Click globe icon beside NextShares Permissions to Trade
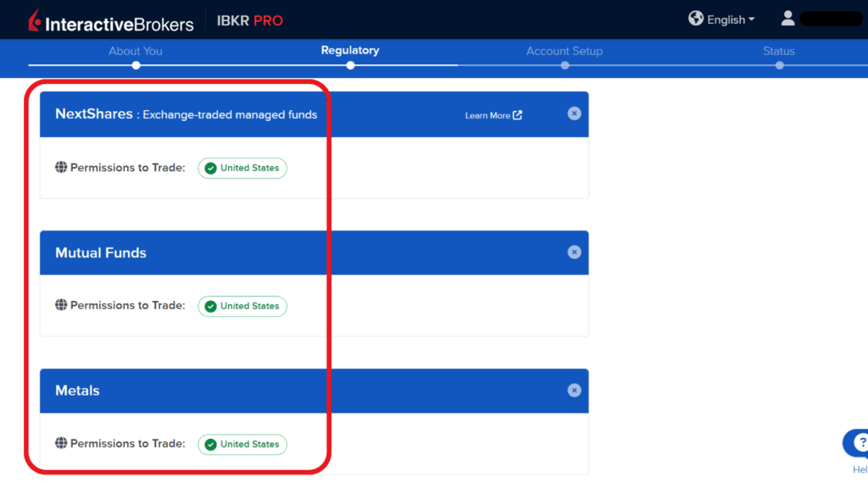This screenshot has height=488, width=868. coord(61,168)
